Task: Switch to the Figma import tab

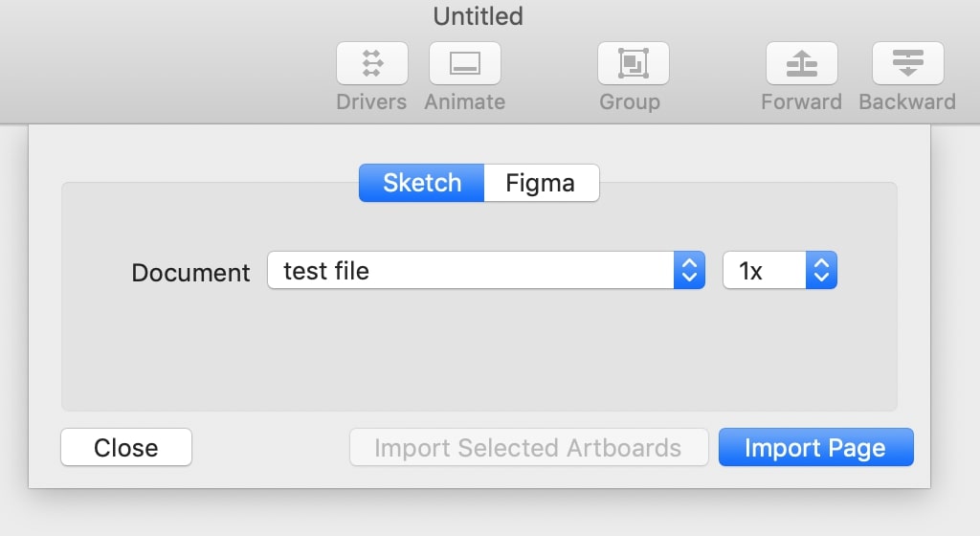Action: pyautogui.click(x=541, y=183)
